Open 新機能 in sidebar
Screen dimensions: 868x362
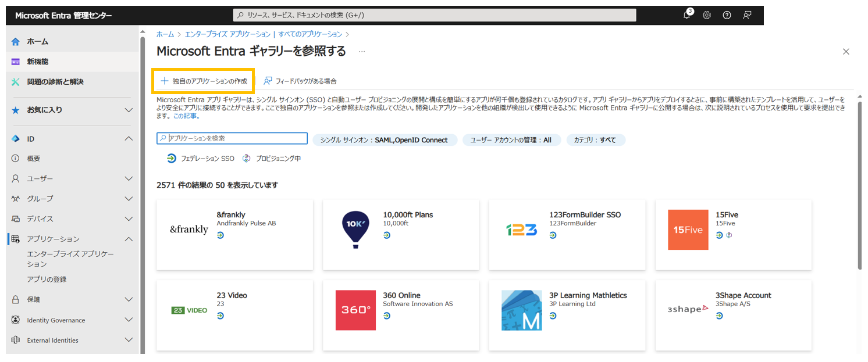(72, 62)
